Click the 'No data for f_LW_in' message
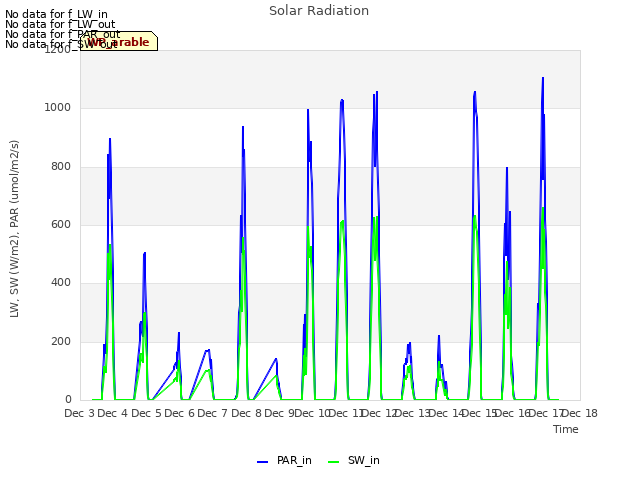Viewport: 640px width, 480px height. click(56, 15)
